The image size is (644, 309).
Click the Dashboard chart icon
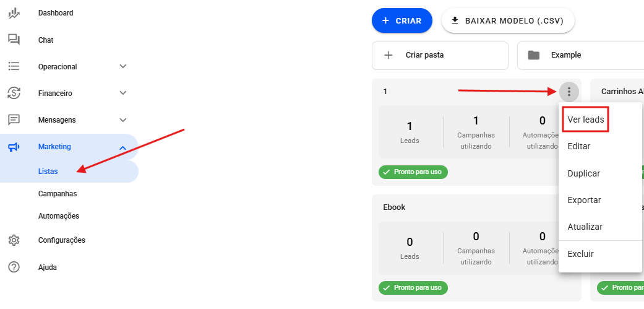14,13
